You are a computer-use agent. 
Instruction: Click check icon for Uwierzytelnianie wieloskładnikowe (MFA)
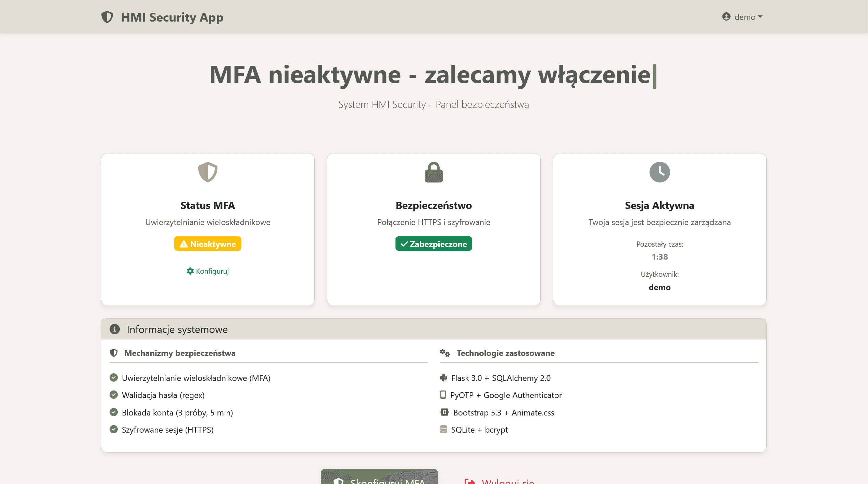click(x=114, y=377)
